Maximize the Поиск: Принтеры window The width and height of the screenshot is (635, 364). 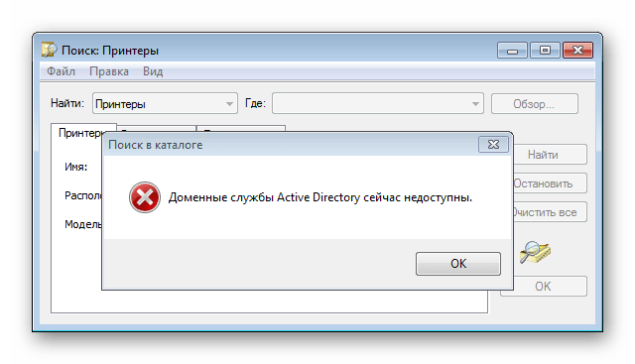coord(545,51)
